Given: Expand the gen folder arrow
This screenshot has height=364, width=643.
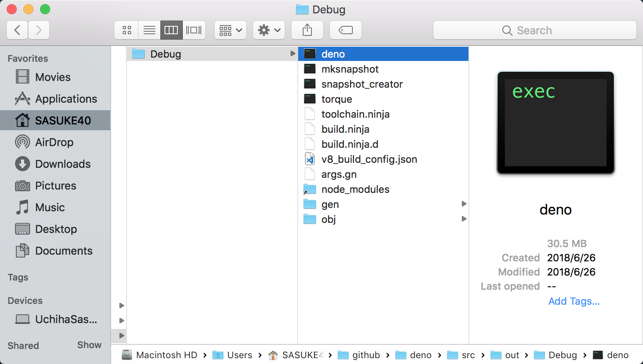Looking at the screenshot, I should [464, 204].
